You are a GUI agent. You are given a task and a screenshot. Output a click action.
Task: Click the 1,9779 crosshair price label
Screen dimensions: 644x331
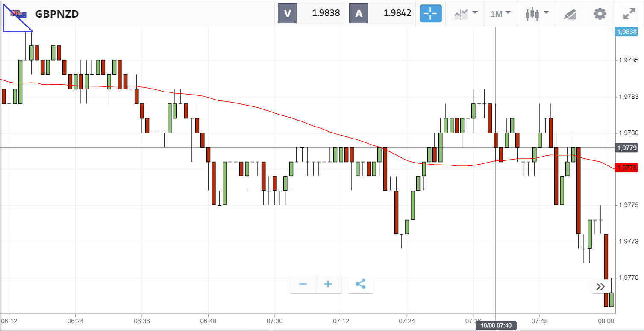coord(626,148)
